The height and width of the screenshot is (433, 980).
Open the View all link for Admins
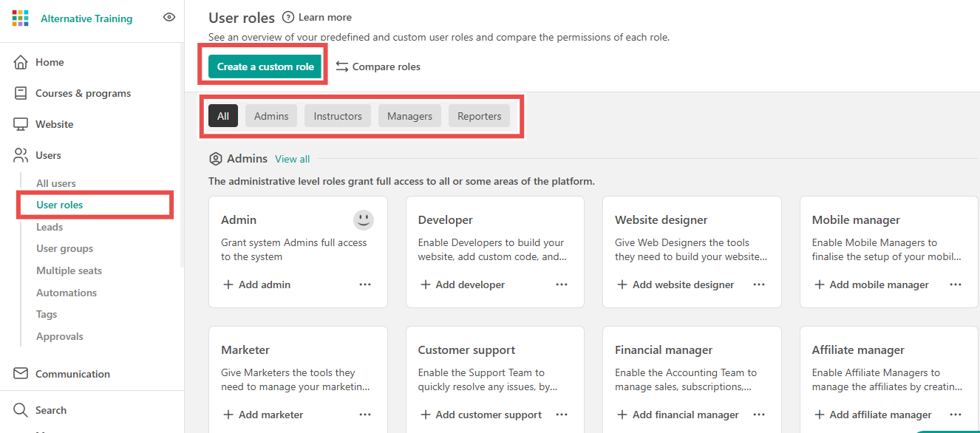pos(293,159)
